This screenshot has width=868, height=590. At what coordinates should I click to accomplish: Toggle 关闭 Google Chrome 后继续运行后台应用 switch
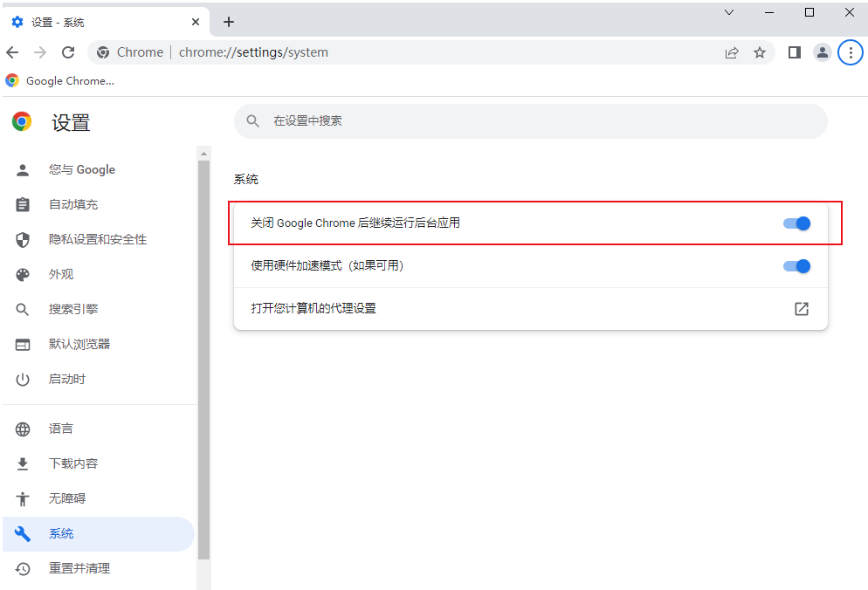[x=796, y=223]
